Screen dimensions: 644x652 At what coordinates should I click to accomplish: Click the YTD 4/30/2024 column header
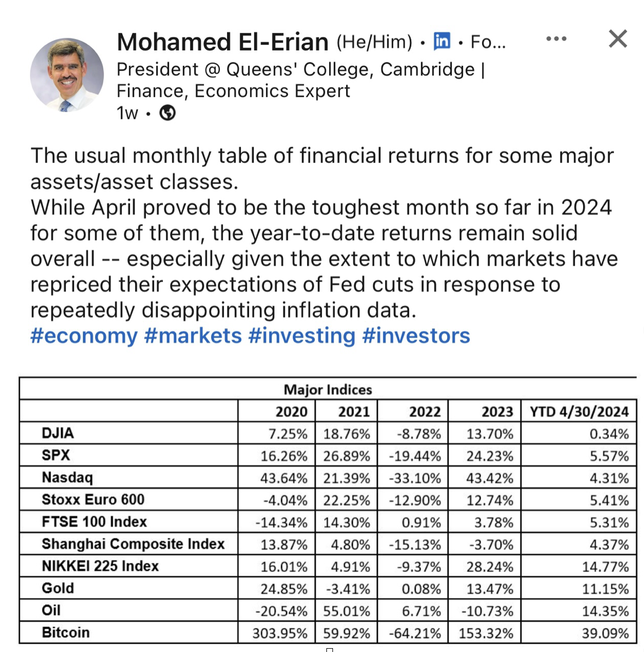click(579, 412)
